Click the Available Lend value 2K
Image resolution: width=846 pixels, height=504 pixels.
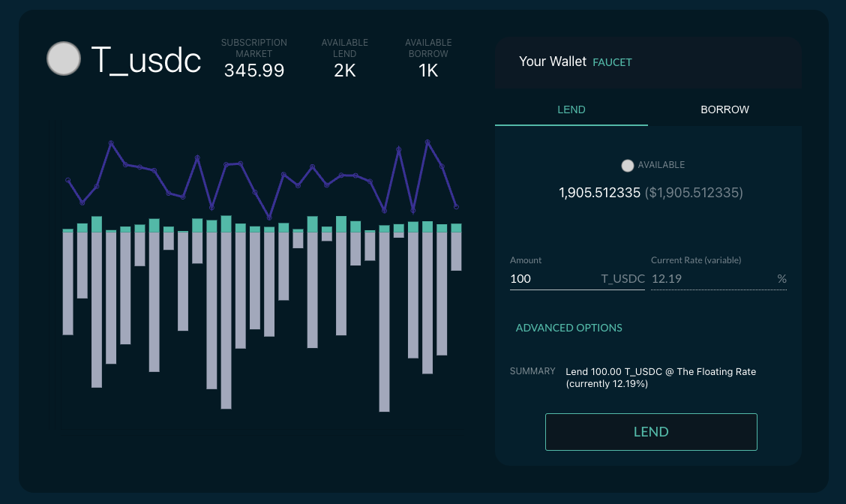345,70
